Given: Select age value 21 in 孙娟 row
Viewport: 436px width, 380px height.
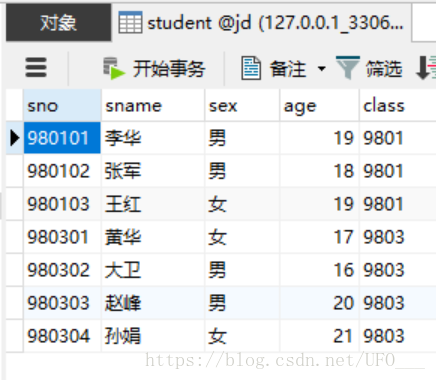Looking at the screenshot, I should [319, 336].
